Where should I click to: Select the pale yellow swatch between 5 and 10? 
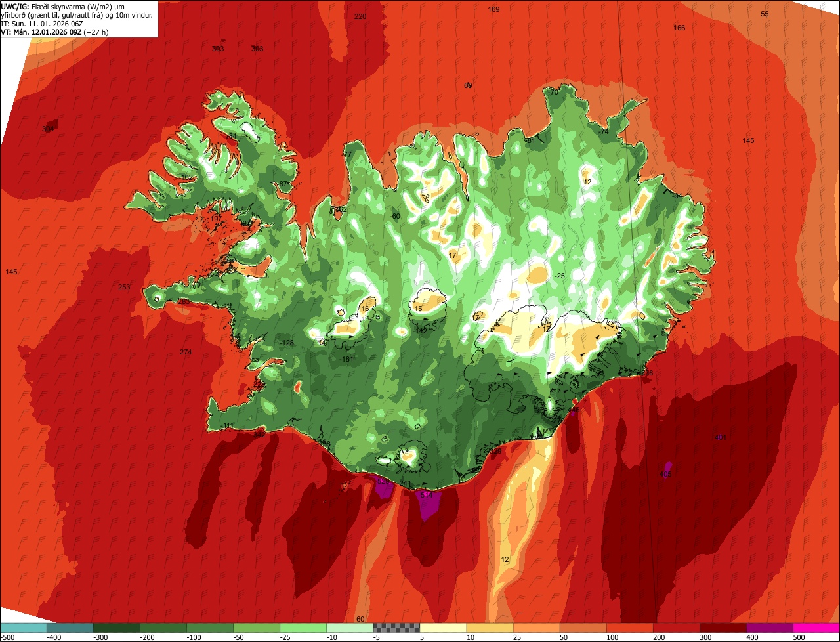(x=443, y=628)
